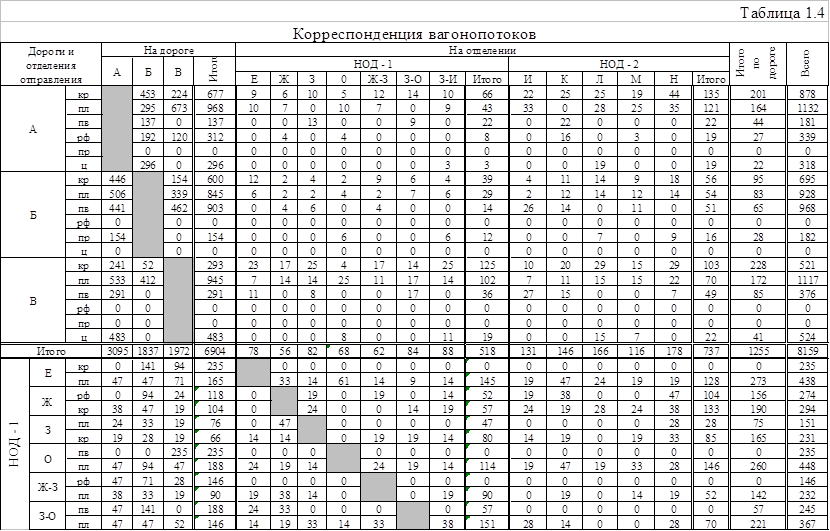Image resolution: width=830 pixels, height=531 pixels.
Task: Select the 'Итого' row label on the left
Action: 51,353
